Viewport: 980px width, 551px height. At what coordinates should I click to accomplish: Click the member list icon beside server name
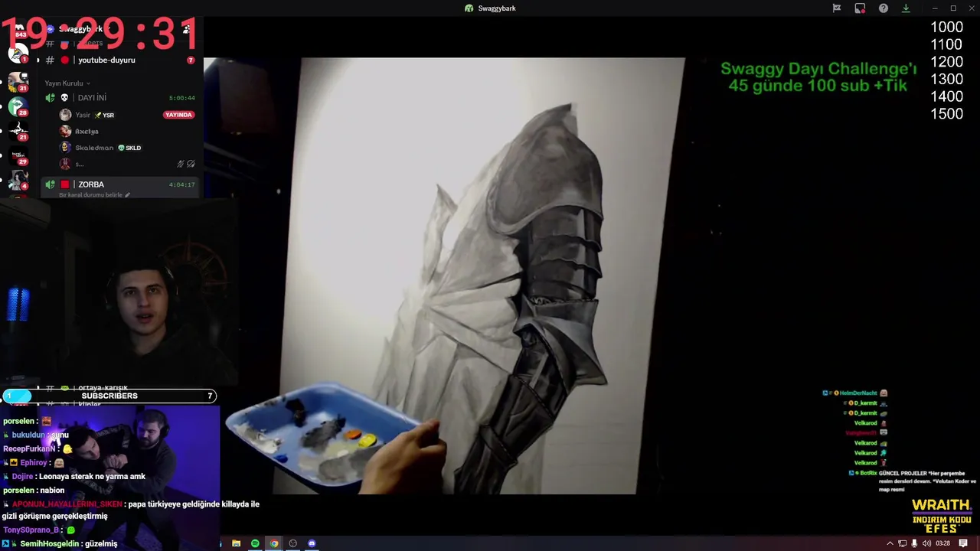point(186,29)
